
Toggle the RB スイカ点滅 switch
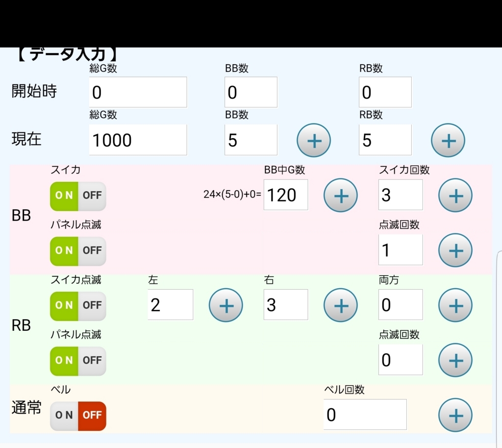(78, 306)
